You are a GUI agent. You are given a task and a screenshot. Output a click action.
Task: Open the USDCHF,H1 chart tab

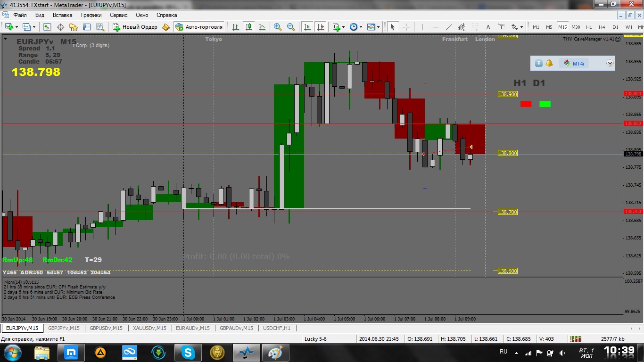(x=277, y=328)
